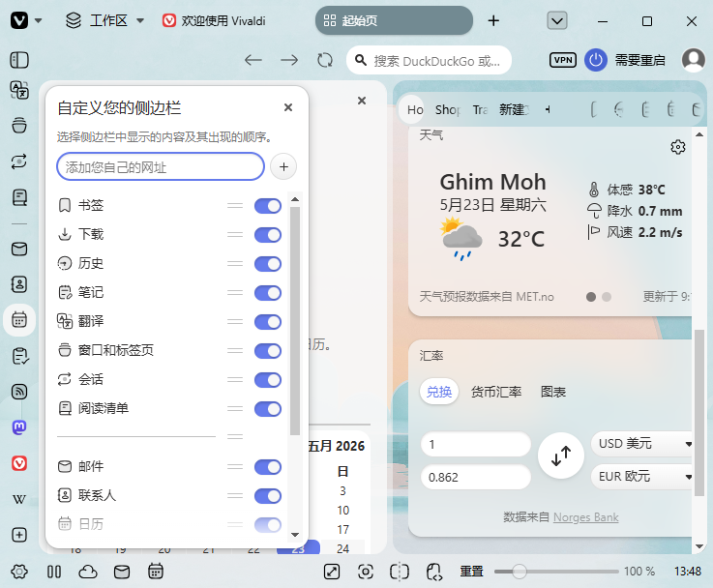The image size is (713, 588).
Task: Switch to the 货币汇率 tab
Action: 496,392
